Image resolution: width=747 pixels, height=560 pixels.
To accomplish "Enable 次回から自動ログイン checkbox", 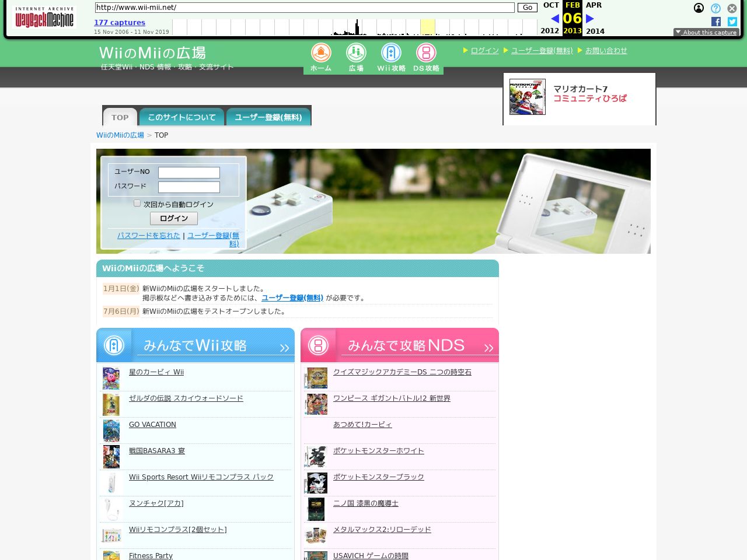I will pos(137,203).
